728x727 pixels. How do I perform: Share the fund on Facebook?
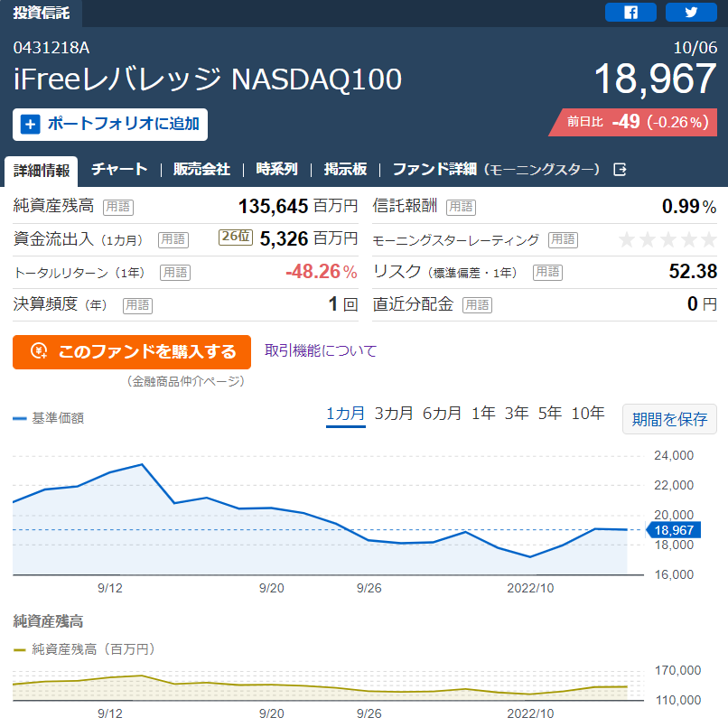tap(630, 12)
